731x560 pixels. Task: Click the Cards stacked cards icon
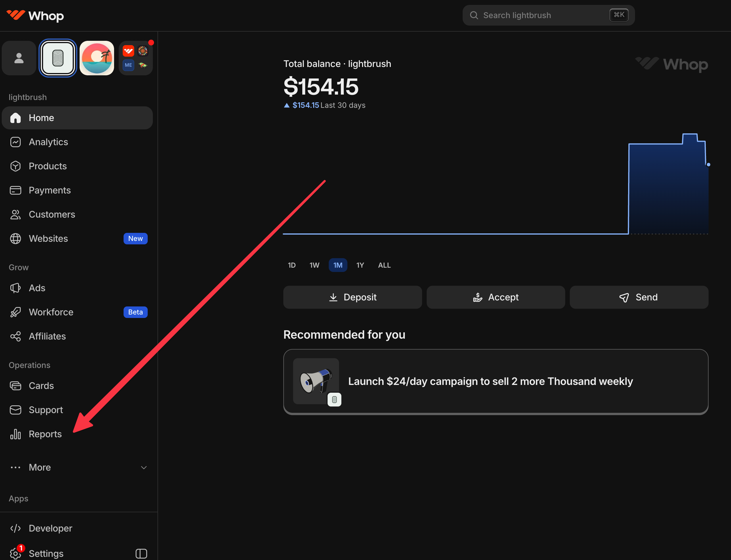[15, 386]
